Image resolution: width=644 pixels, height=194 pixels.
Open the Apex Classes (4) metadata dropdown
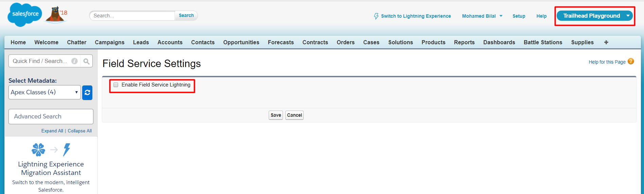[x=44, y=92]
